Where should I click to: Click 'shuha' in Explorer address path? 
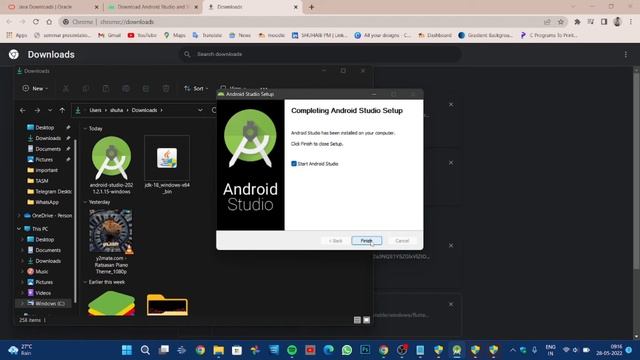pyautogui.click(x=116, y=110)
